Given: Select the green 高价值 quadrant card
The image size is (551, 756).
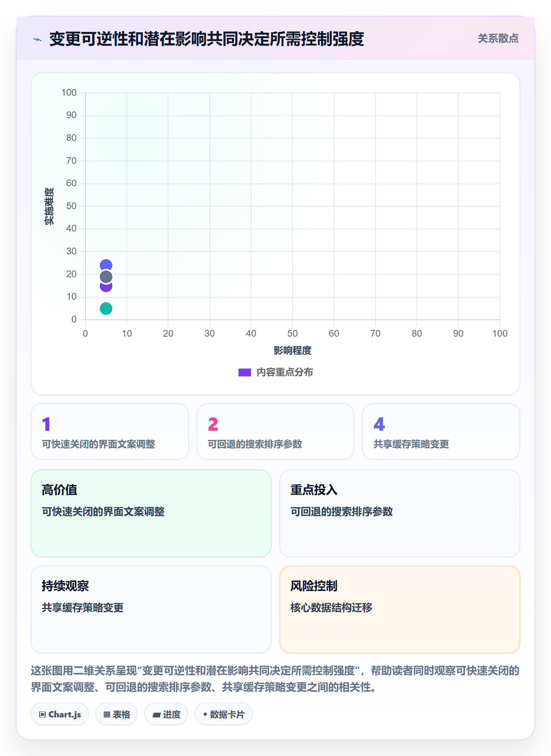Looking at the screenshot, I should [151, 513].
